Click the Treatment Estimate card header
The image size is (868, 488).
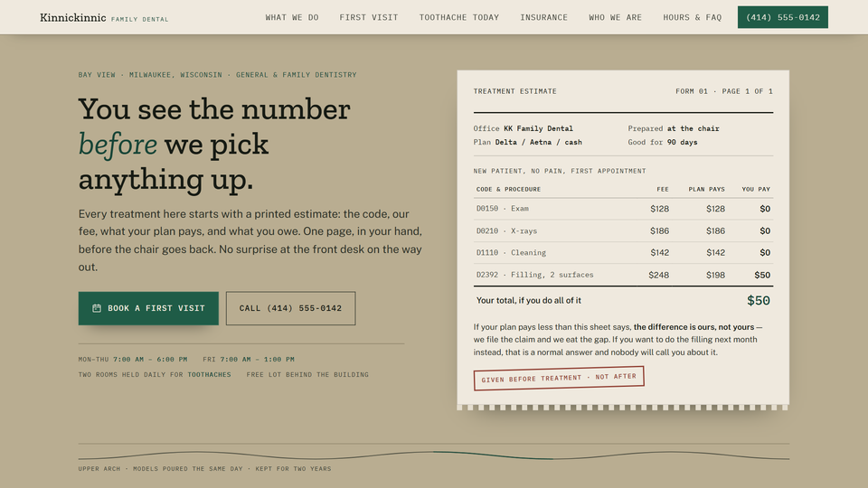point(623,91)
